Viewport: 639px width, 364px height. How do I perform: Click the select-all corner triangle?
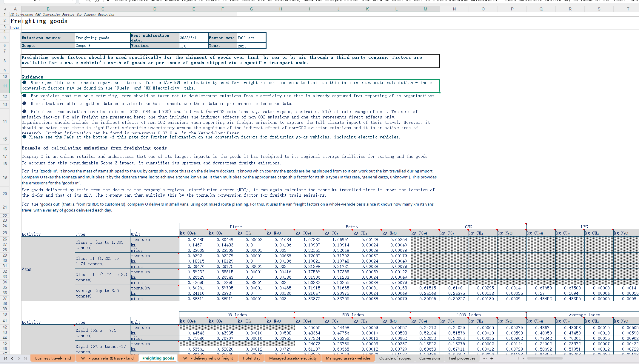pos(5,9)
